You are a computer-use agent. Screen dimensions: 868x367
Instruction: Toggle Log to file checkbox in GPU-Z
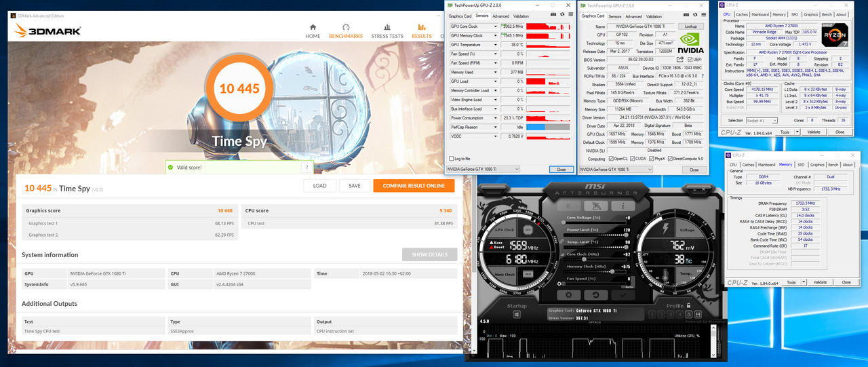[451, 159]
